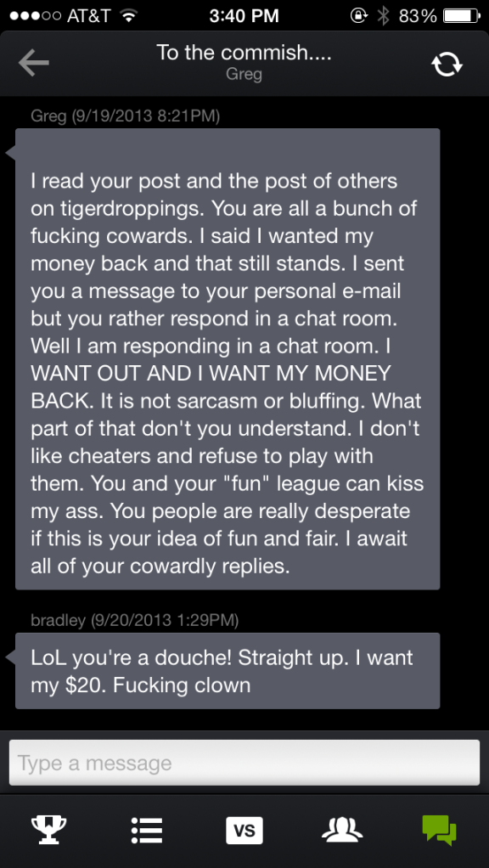489x868 pixels.
Task: Tap the Greg subtitle under the title
Action: click(x=244, y=74)
